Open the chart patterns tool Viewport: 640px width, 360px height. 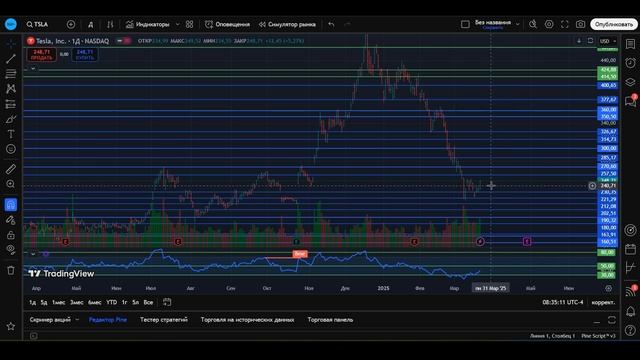pos(11,89)
